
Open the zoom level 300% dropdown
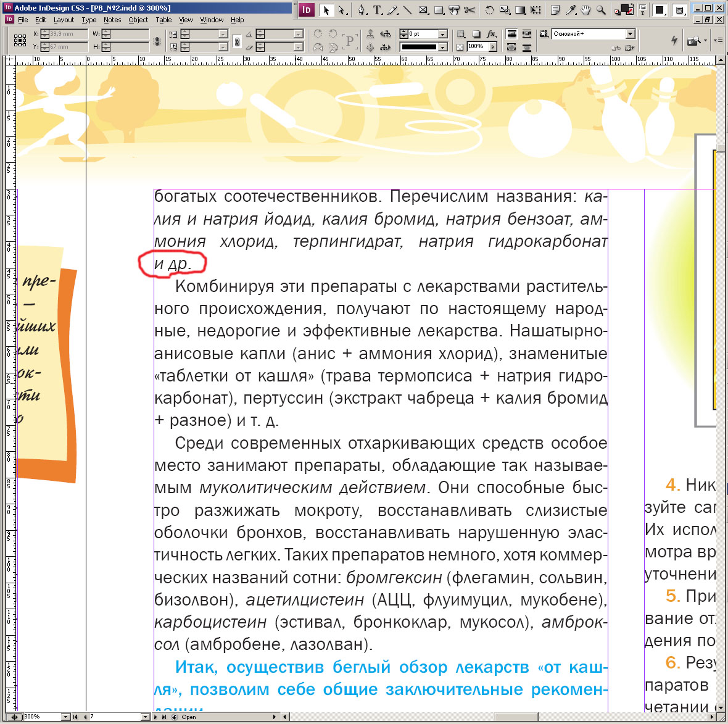coord(65,717)
